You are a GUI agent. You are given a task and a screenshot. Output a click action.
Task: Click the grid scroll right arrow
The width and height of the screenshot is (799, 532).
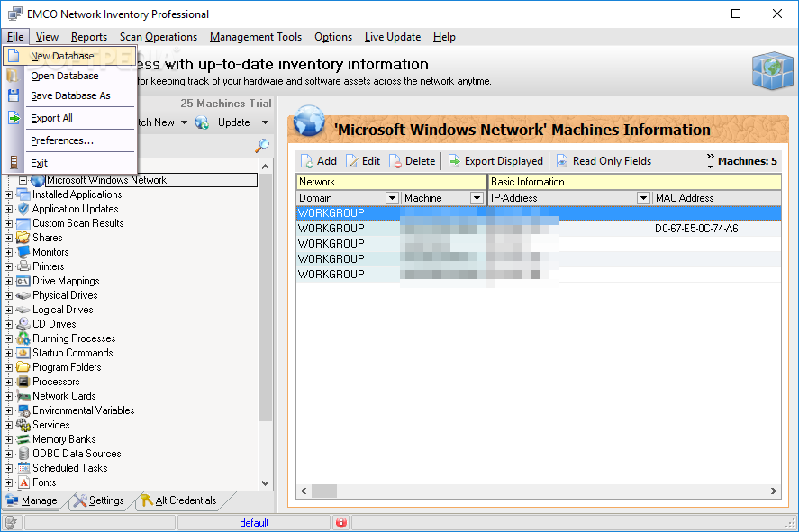(x=774, y=491)
